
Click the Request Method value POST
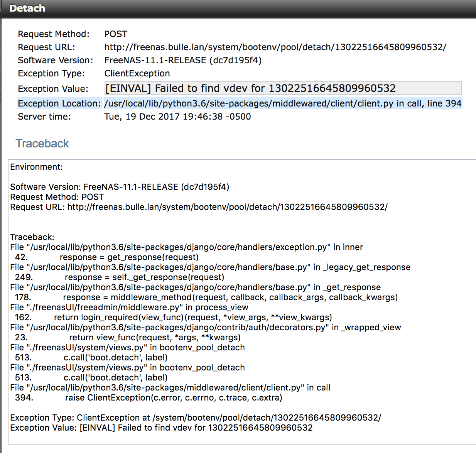(116, 34)
